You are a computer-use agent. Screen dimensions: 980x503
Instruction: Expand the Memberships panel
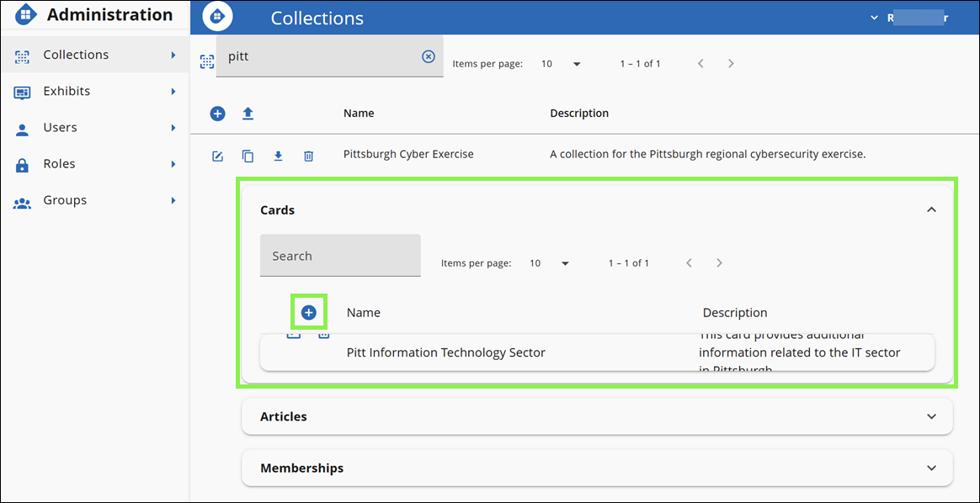597,468
